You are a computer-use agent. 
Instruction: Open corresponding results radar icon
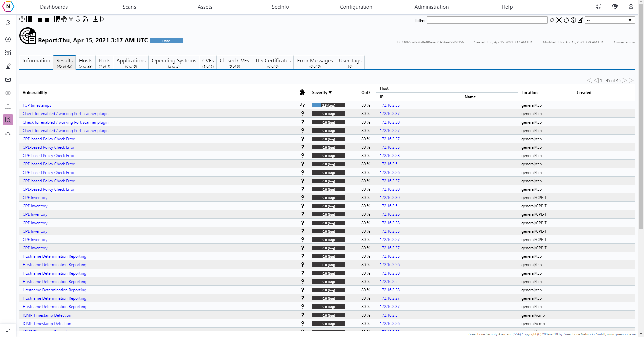64,19
